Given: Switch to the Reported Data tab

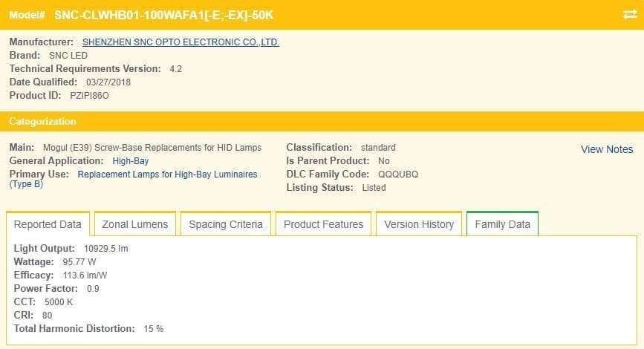Looking at the screenshot, I should [x=48, y=224].
